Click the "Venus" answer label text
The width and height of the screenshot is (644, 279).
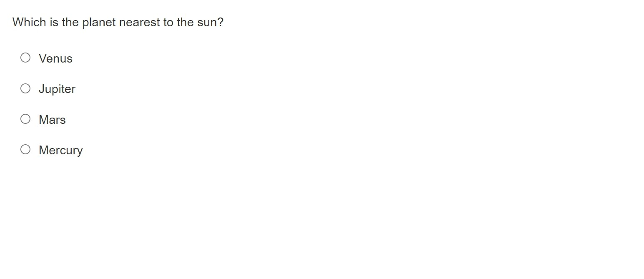(55, 58)
